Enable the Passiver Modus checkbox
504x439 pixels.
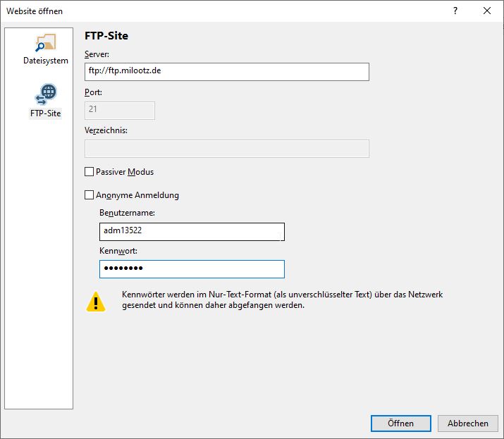[x=89, y=172]
